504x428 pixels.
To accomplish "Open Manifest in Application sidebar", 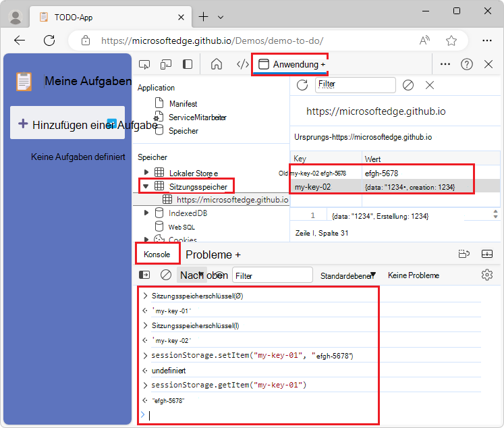I will 182,104.
